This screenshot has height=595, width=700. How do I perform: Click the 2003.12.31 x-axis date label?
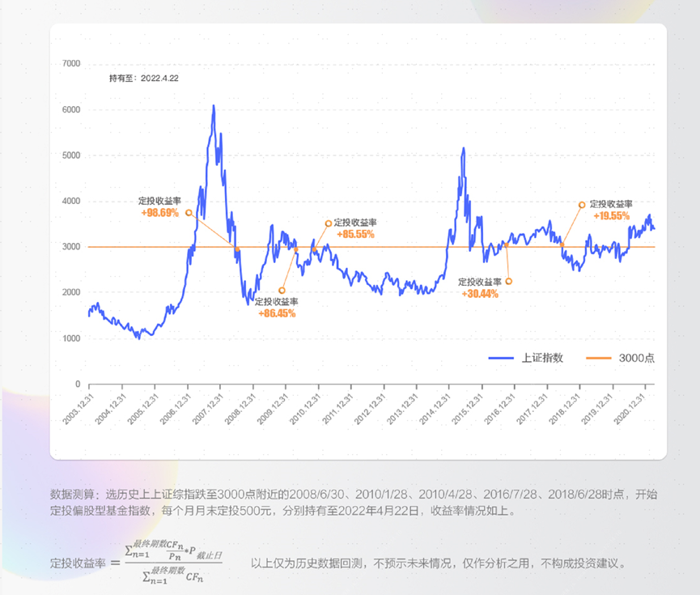78,409
